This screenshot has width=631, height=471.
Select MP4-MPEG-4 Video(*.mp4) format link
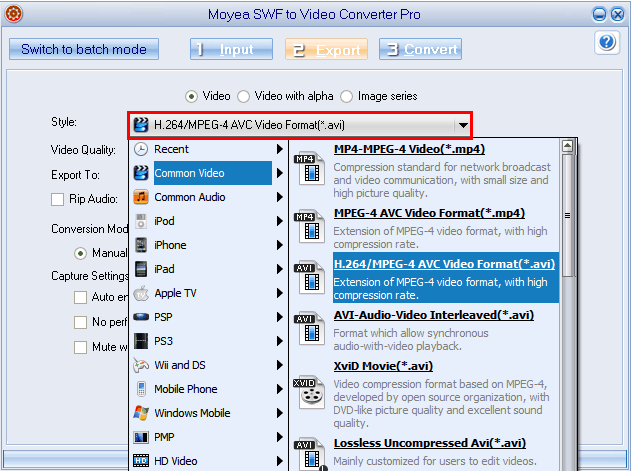pos(409,149)
